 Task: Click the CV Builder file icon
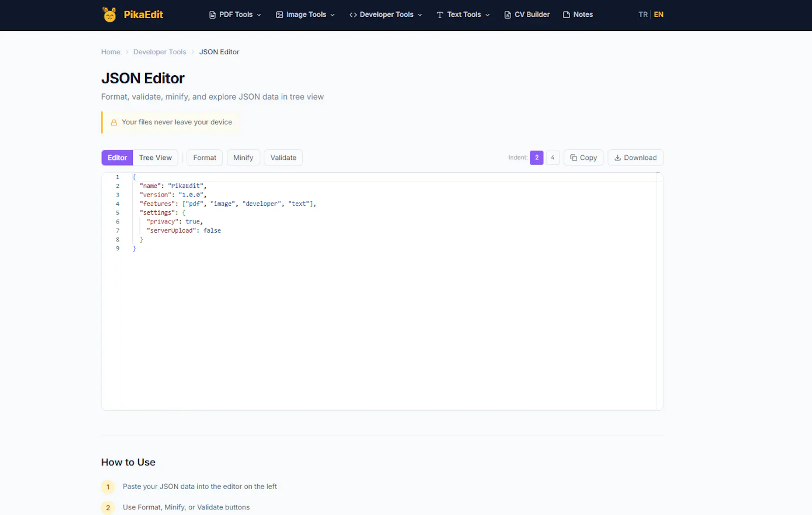507,15
